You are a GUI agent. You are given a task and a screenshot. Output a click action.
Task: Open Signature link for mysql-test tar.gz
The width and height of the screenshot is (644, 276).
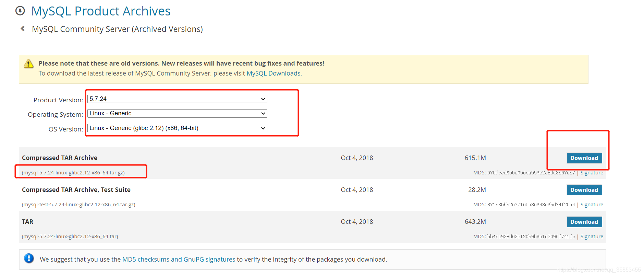[592, 205]
